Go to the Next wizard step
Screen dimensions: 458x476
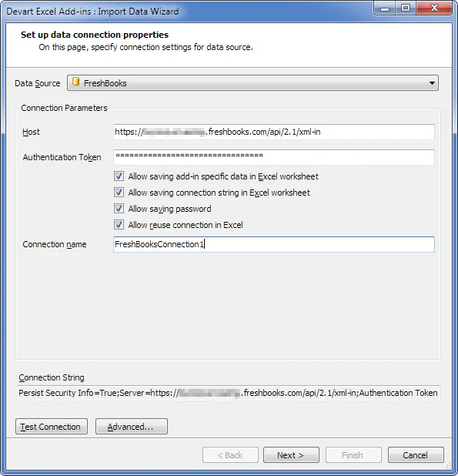pyautogui.click(x=291, y=455)
